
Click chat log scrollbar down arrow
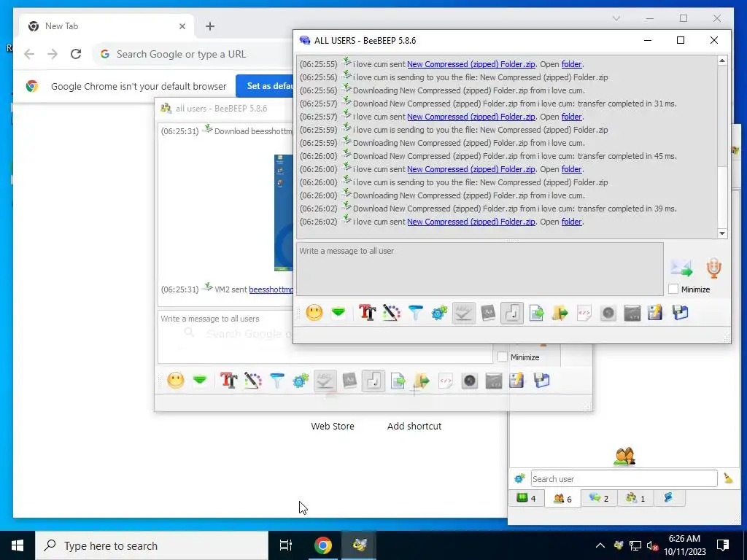pyautogui.click(x=722, y=233)
